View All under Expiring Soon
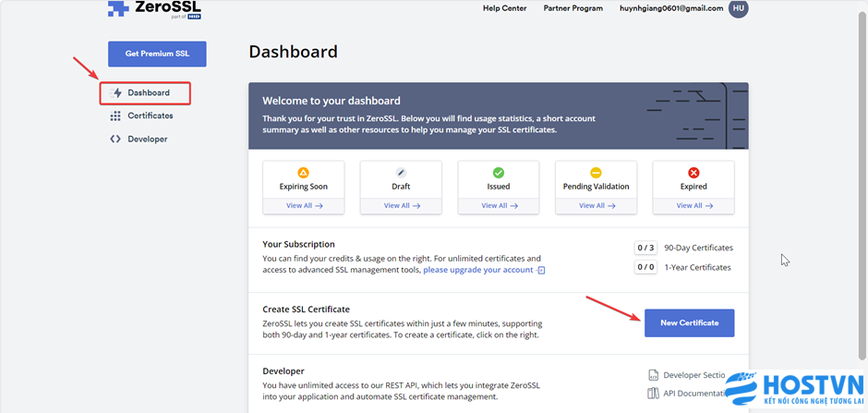Viewport: 868px width, 413px height. point(304,205)
